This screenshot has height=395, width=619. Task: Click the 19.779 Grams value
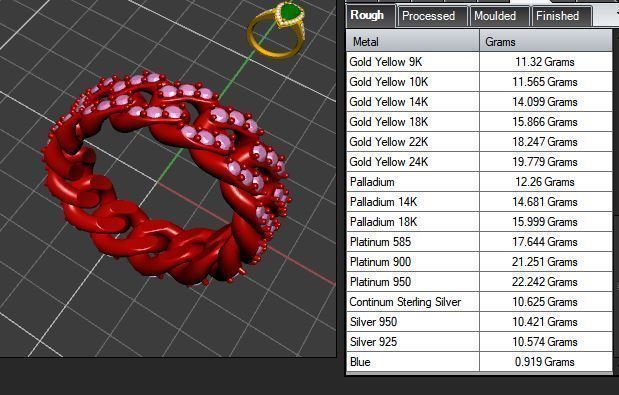(x=545, y=162)
